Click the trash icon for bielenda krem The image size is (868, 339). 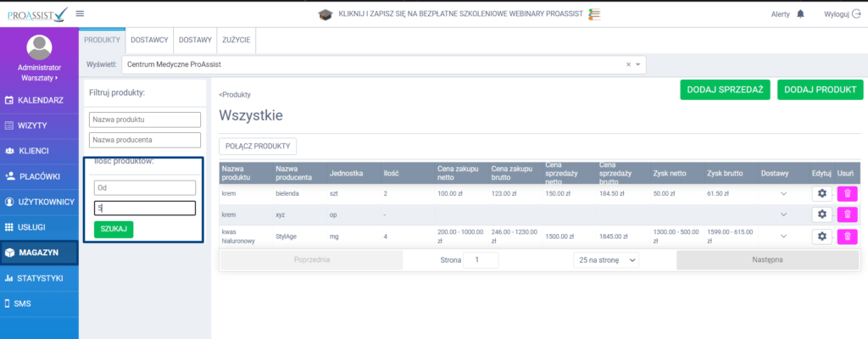(847, 193)
